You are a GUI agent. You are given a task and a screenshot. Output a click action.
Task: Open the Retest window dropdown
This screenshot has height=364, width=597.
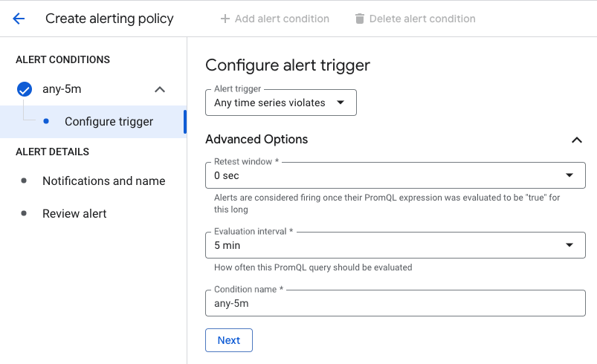coord(395,175)
